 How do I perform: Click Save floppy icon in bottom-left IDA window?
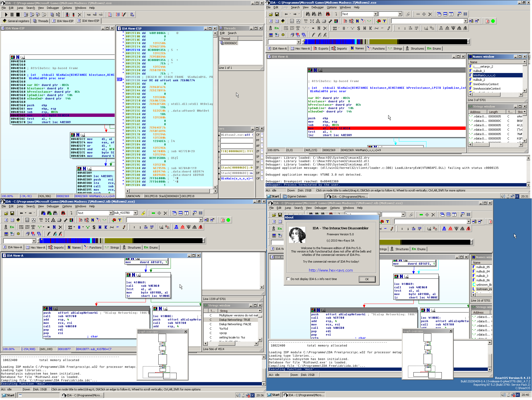pos(12,213)
